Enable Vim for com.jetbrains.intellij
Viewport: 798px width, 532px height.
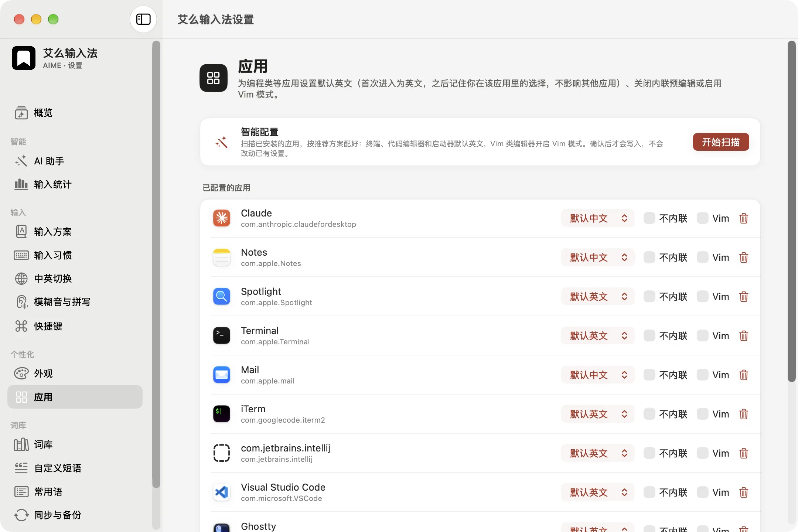tap(702, 453)
